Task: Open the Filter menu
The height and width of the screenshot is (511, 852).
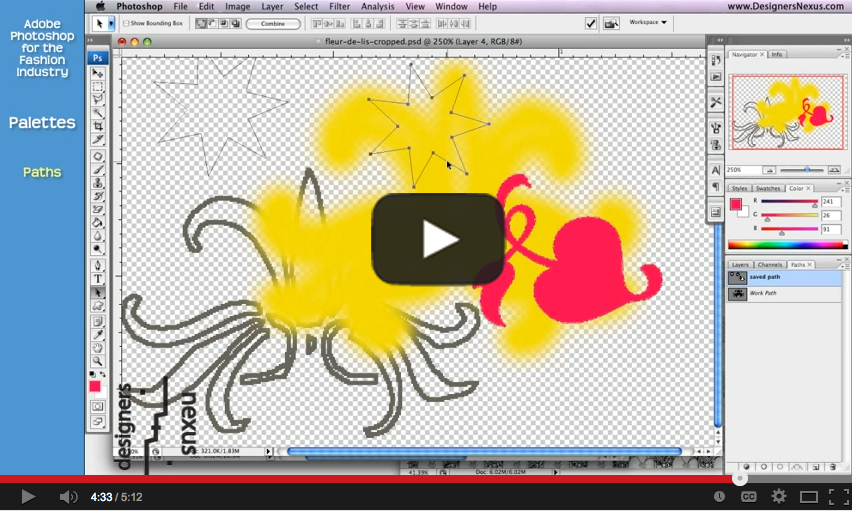Action: tap(339, 7)
